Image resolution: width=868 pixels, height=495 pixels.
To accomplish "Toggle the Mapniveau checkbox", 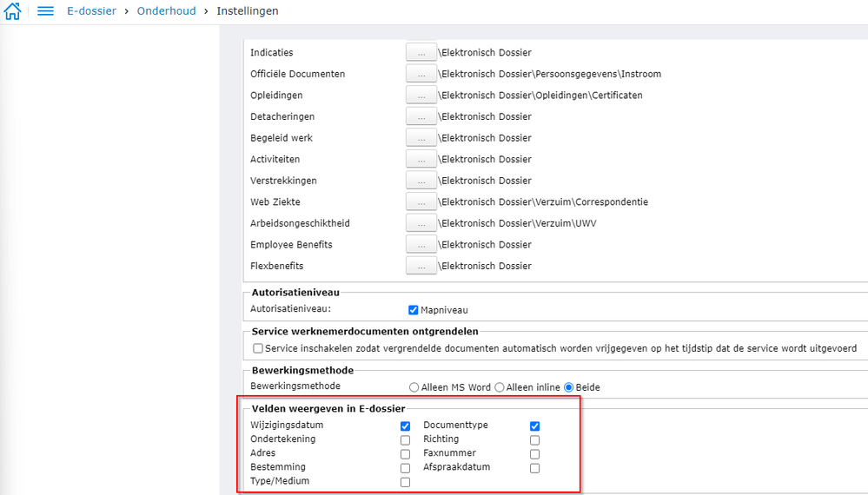I will pos(414,310).
